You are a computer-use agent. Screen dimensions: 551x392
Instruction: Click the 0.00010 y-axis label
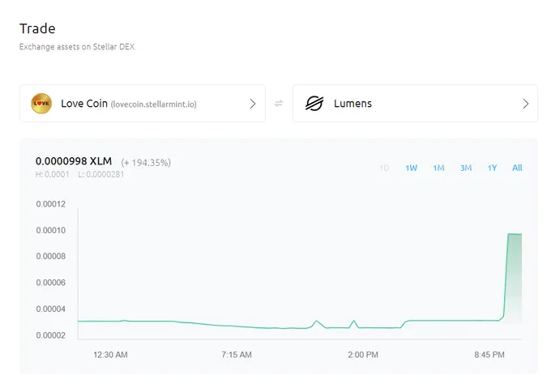click(x=50, y=231)
